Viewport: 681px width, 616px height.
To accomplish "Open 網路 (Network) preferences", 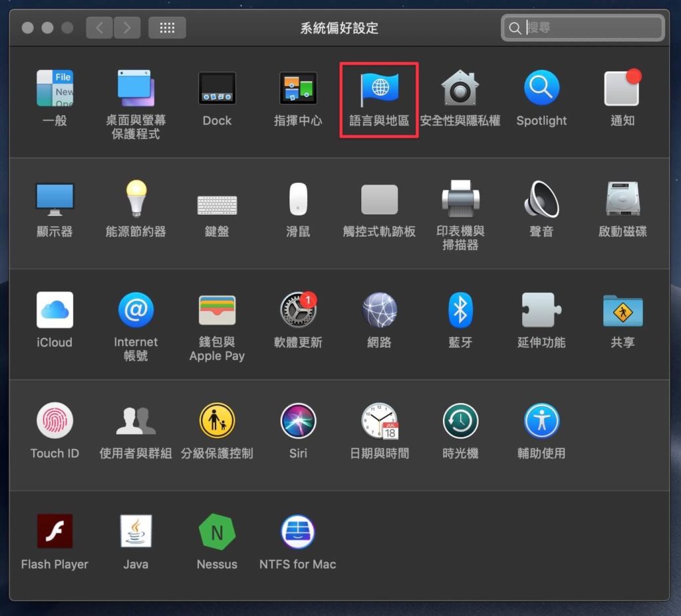I will tap(379, 310).
